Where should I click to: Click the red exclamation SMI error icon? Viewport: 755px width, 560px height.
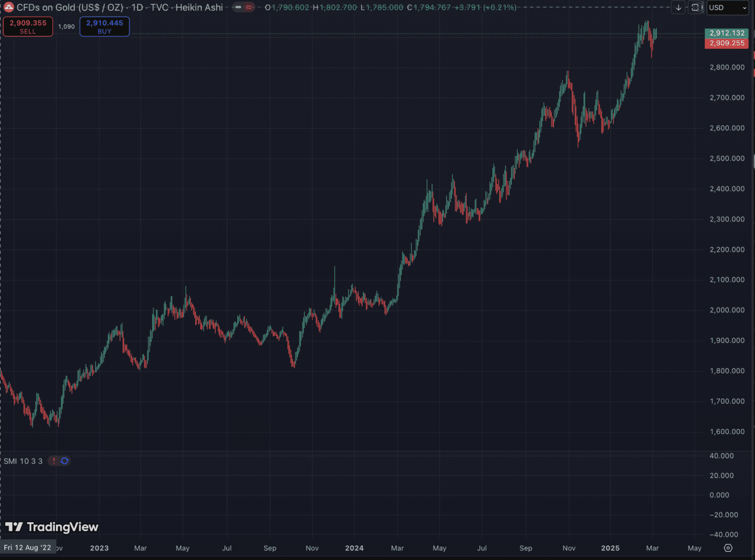(53, 461)
